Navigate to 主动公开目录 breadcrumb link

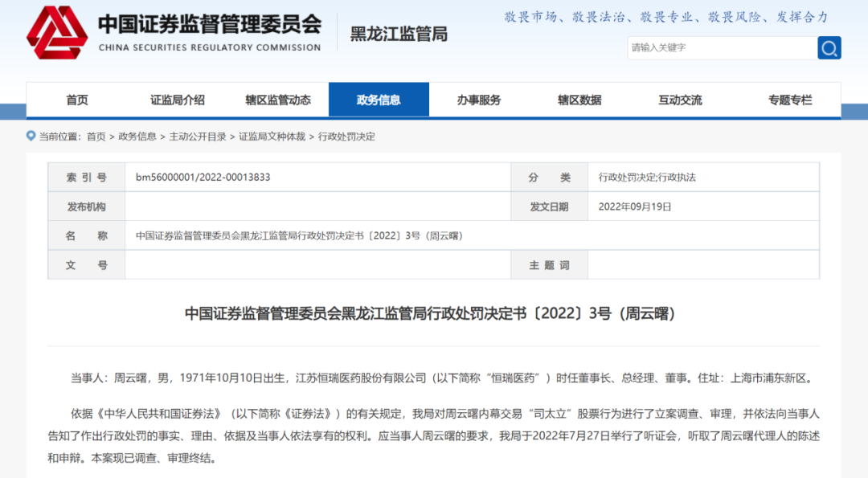pyautogui.click(x=198, y=137)
